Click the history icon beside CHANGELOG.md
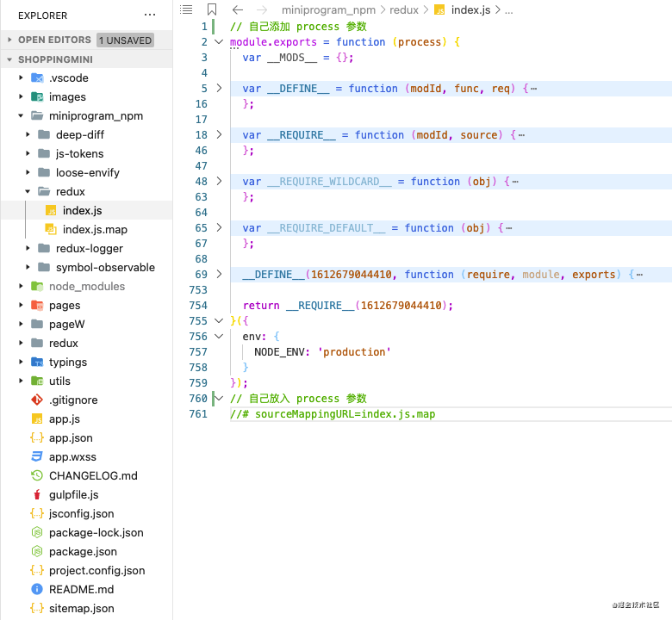This screenshot has width=672, height=620. (37, 475)
